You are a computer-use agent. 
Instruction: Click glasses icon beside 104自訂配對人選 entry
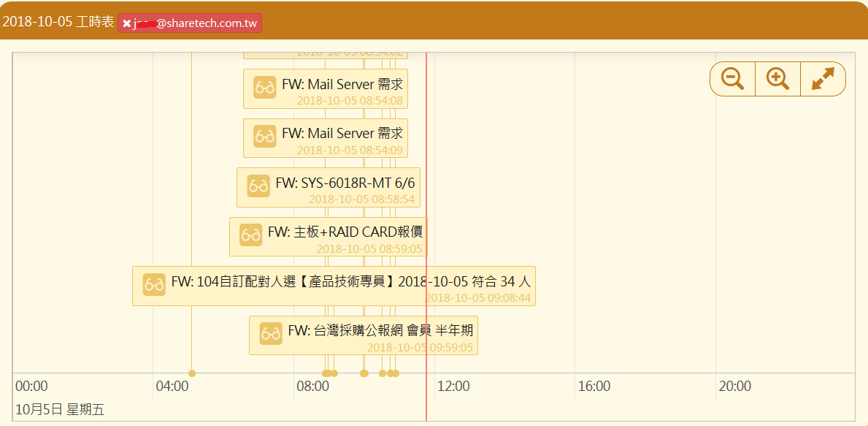tap(154, 284)
